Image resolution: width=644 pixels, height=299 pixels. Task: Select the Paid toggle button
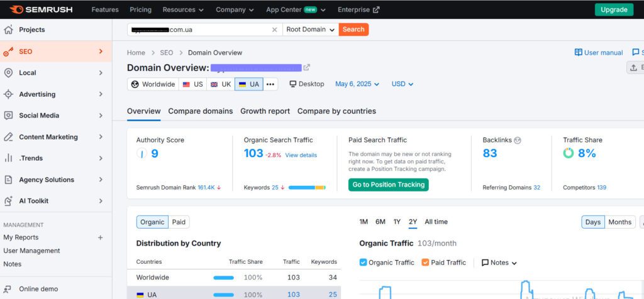179,222
